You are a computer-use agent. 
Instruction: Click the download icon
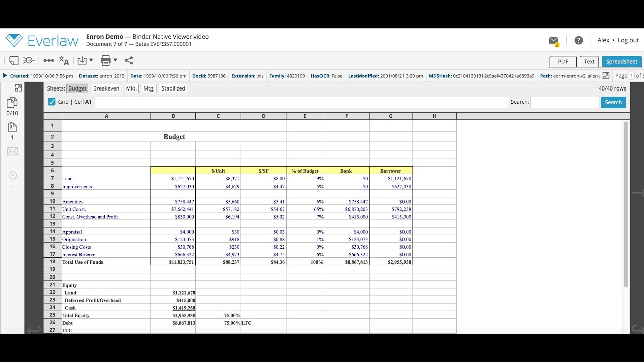82,60
